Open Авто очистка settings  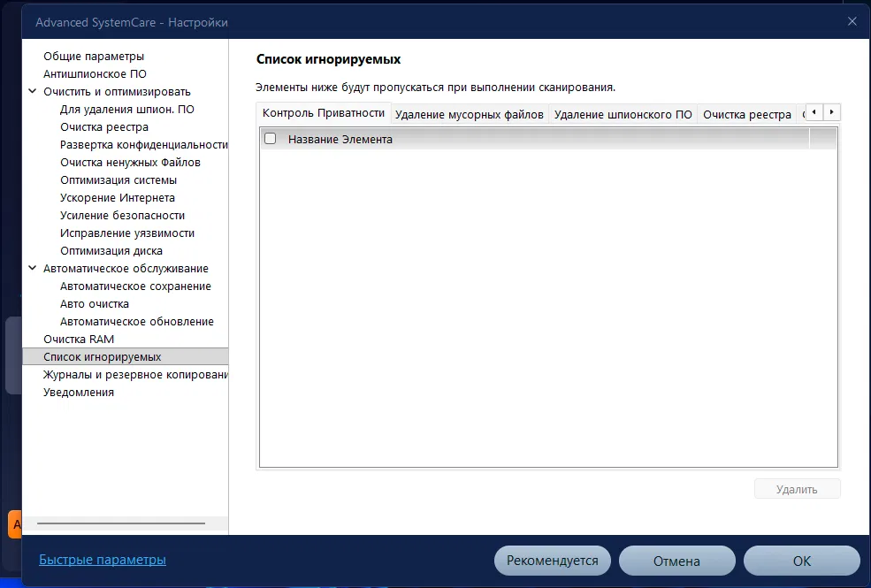click(95, 303)
